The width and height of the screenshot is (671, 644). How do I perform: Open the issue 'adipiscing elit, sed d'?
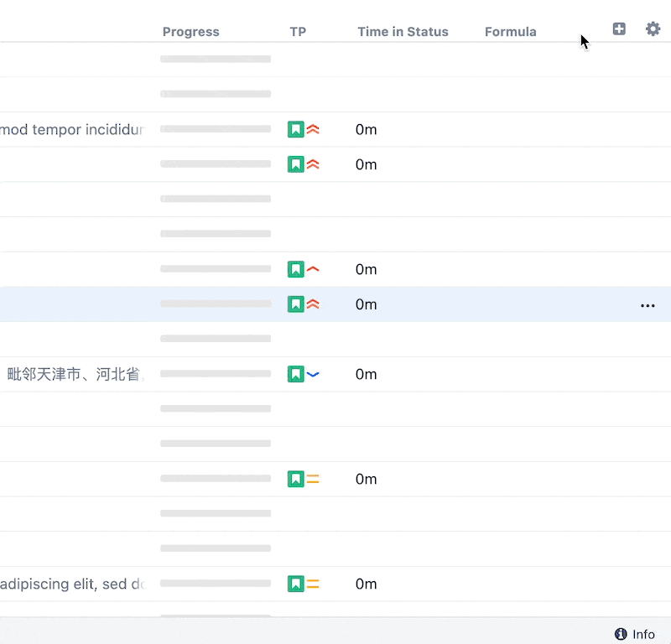[x=71, y=584]
